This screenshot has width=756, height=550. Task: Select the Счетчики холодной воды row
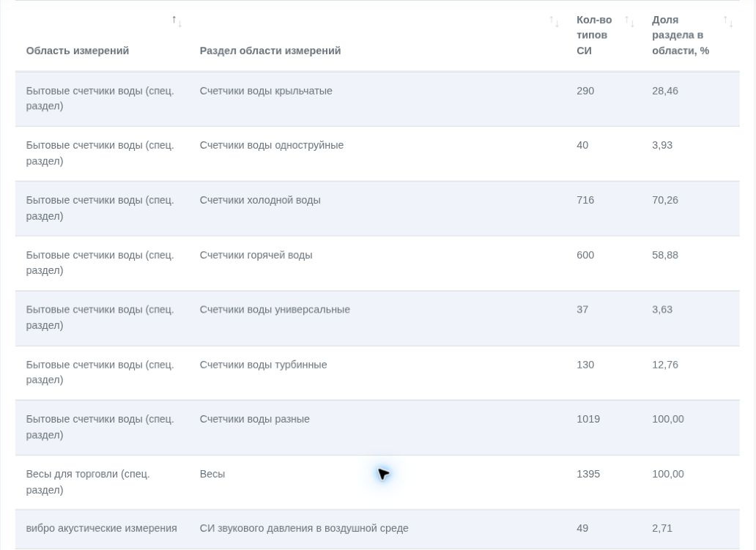coord(377,209)
